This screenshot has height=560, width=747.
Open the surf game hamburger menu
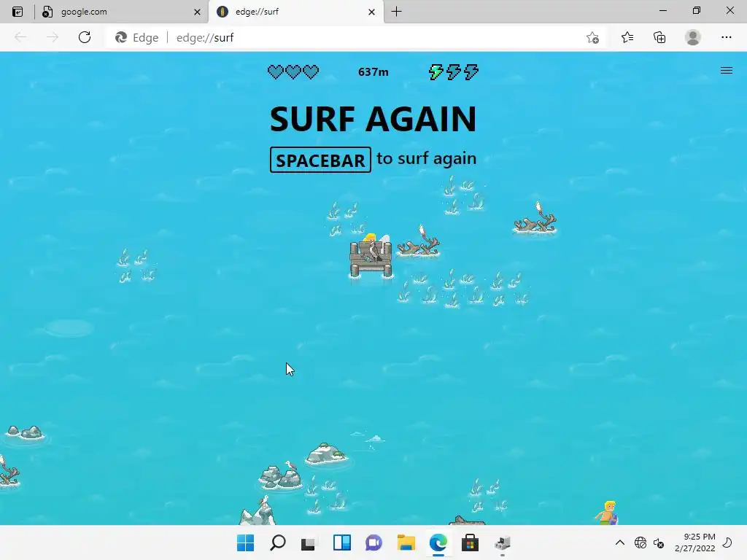(726, 71)
